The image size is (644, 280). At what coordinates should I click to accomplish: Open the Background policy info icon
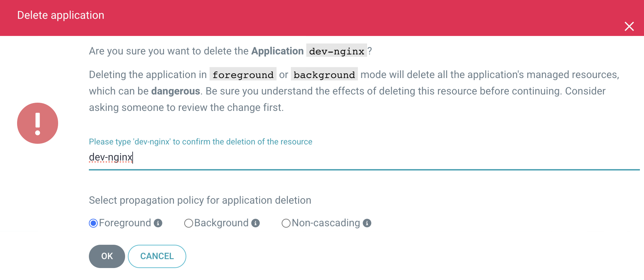click(255, 223)
